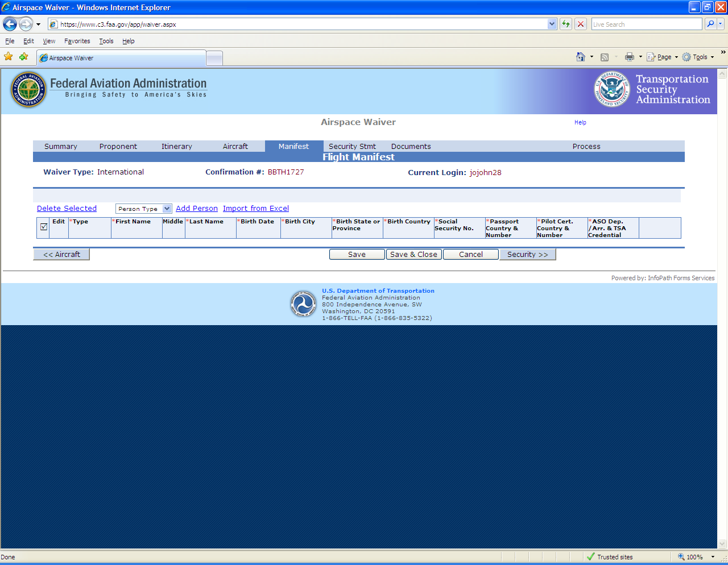Click the U.S. Department of Transportation link
The height and width of the screenshot is (565, 728).
point(378,291)
